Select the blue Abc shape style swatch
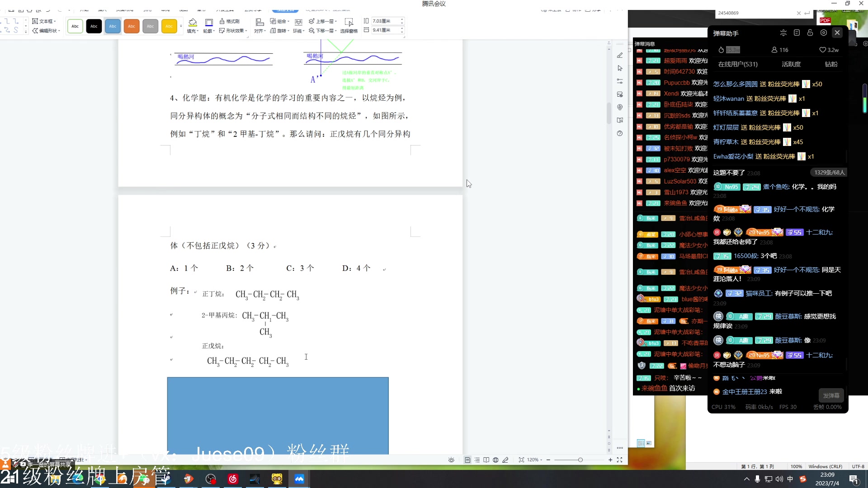 [113, 26]
